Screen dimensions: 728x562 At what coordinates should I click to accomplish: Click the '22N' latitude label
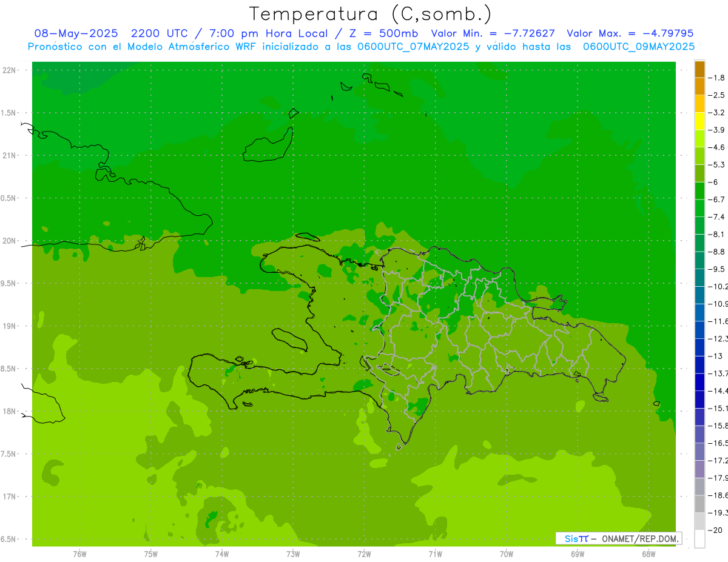point(10,70)
